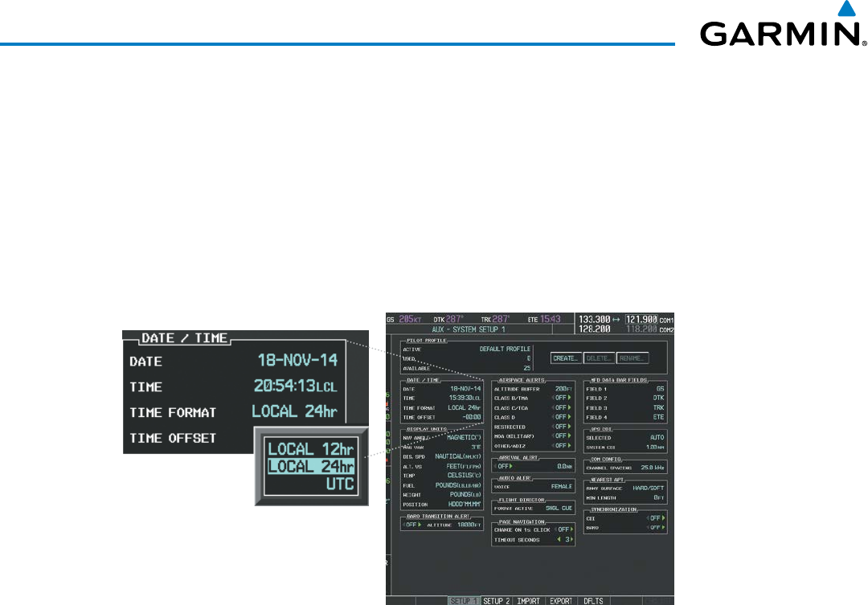Toggle CLASS D airspace alert OFF value
The width and height of the screenshot is (868, 605).
click(561, 417)
